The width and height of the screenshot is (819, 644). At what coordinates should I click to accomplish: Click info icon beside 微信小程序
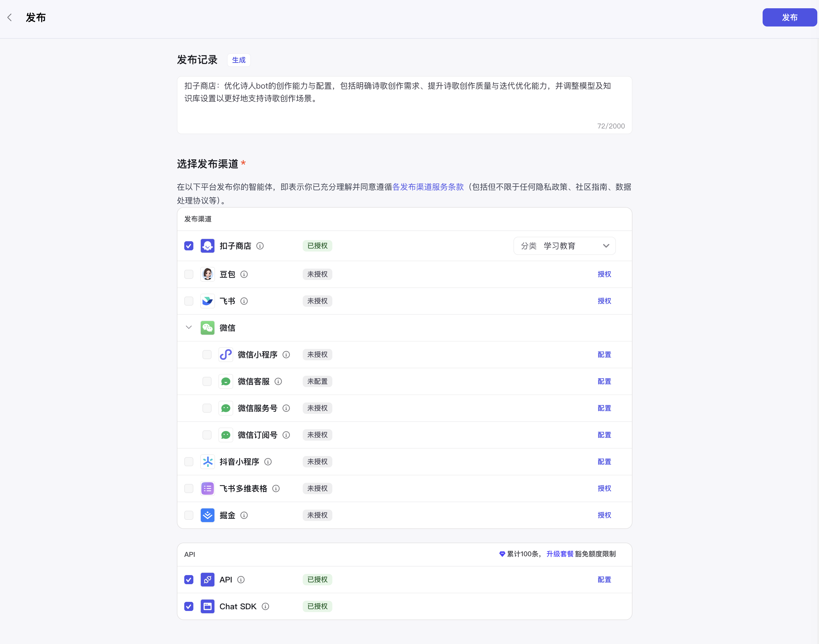pyautogui.click(x=286, y=354)
